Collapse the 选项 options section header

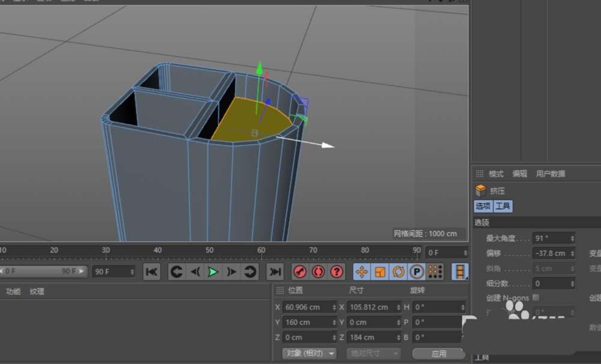pyautogui.click(x=482, y=222)
